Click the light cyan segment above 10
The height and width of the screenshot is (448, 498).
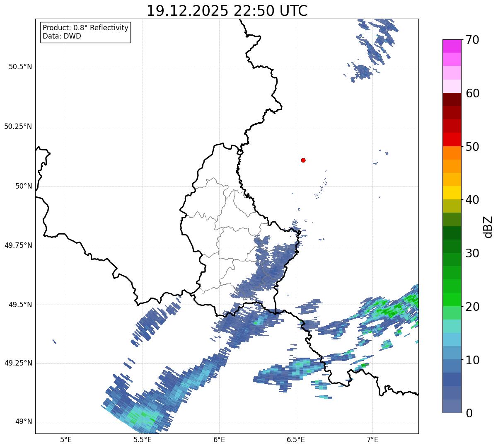coord(452,339)
